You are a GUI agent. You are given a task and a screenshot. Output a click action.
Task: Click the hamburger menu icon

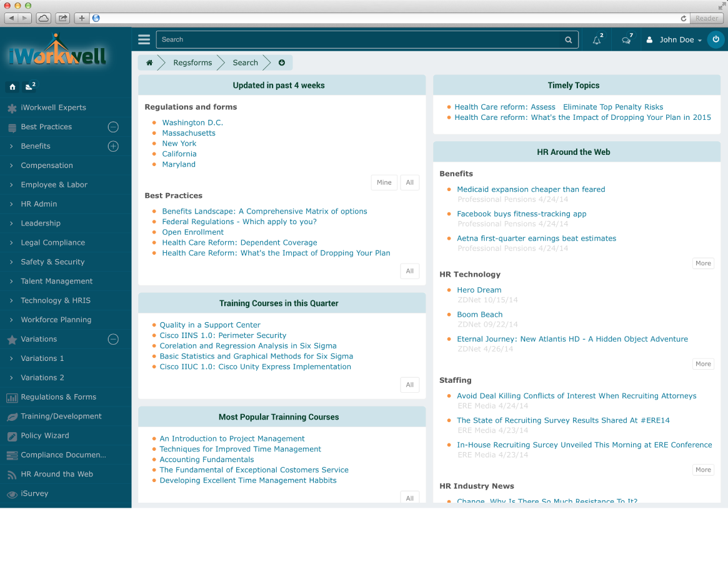(144, 39)
